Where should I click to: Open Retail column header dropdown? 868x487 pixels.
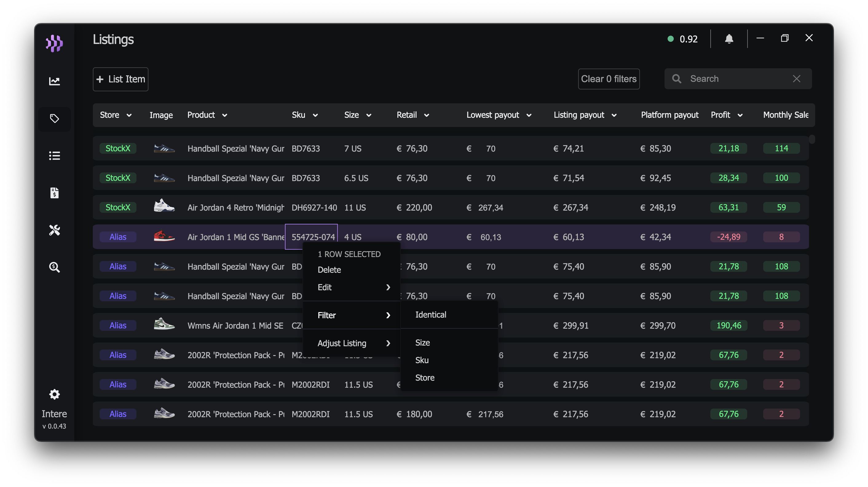click(x=426, y=115)
